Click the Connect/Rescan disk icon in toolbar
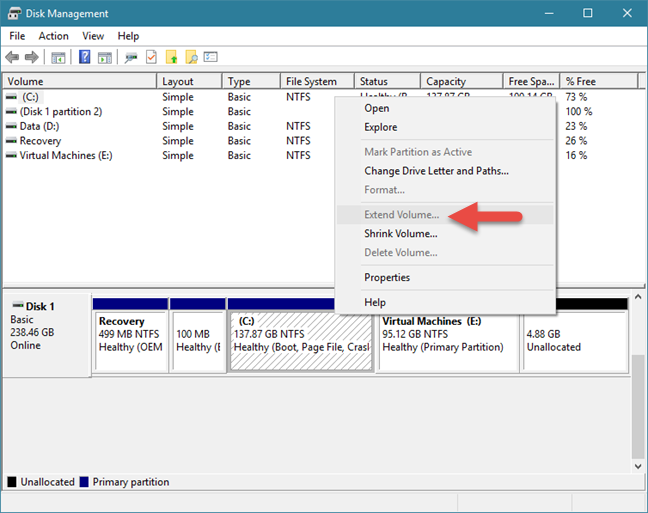Screen dimensions: 648x513 point(131,57)
